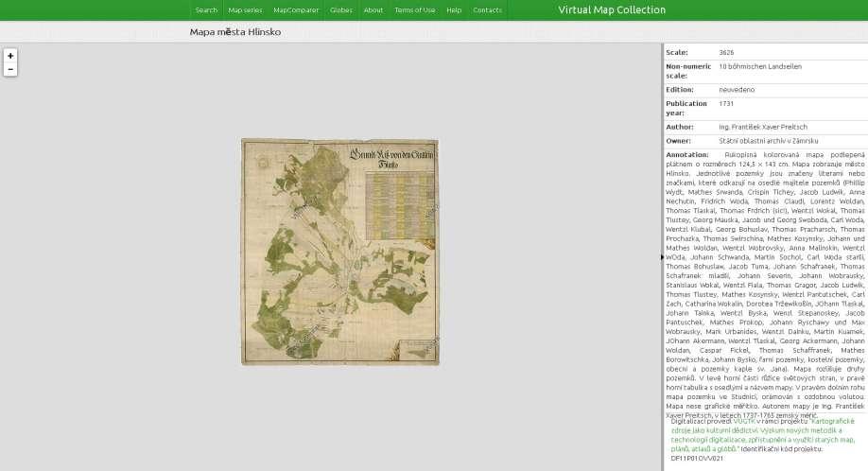Select non-numeric scale 10 böhmischen Landseilen
Screen dimensions: 868x471
click(760, 66)
